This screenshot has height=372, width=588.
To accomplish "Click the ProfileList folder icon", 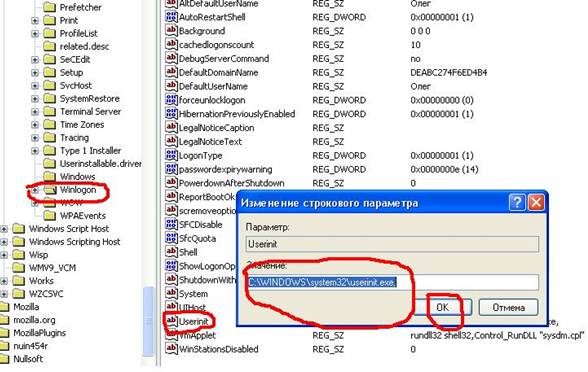I will 50,33.
